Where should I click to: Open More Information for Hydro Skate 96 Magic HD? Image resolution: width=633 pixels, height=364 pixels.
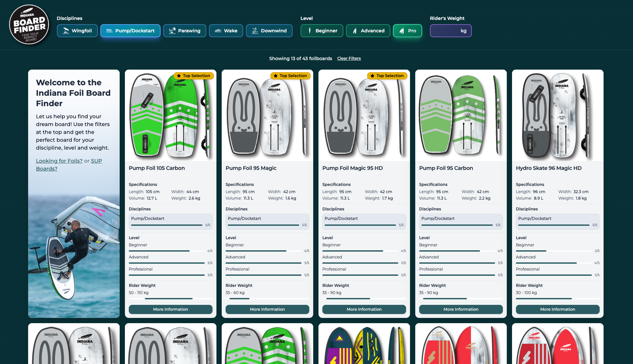[557, 309]
